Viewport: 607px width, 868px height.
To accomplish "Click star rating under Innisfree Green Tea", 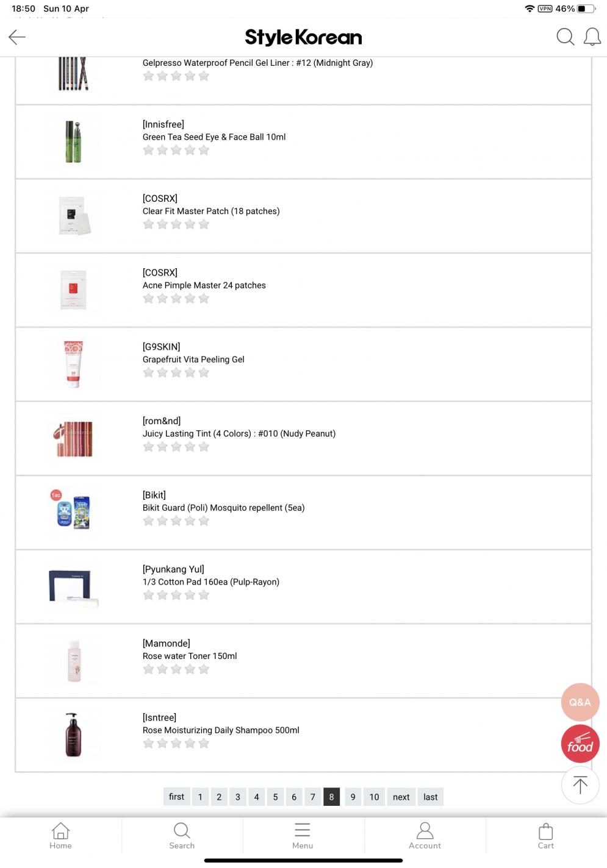I will (176, 151).
